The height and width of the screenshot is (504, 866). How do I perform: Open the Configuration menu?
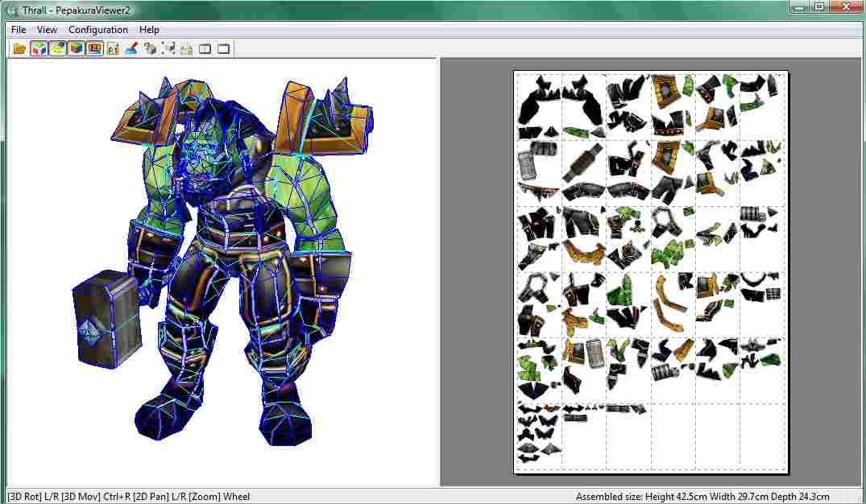pyautogui.click(x=97, y=29)
